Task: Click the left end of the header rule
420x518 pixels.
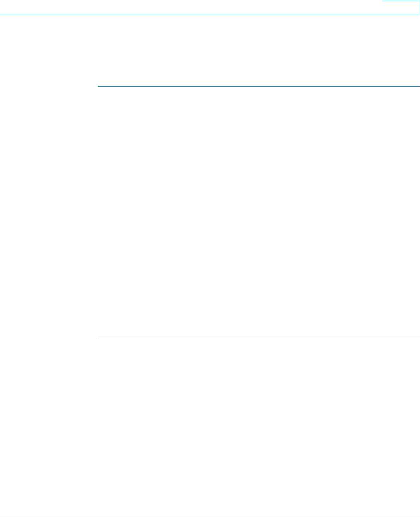Action: 2,14
